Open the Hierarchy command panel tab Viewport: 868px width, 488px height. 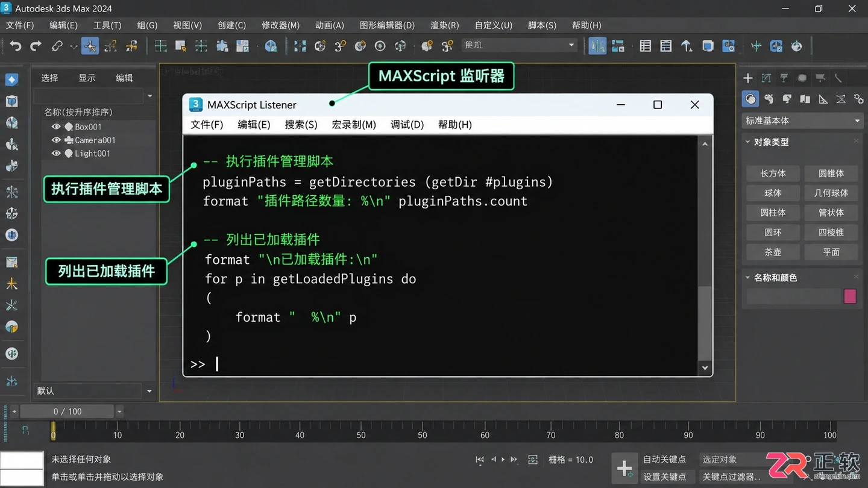click(784, 78)
